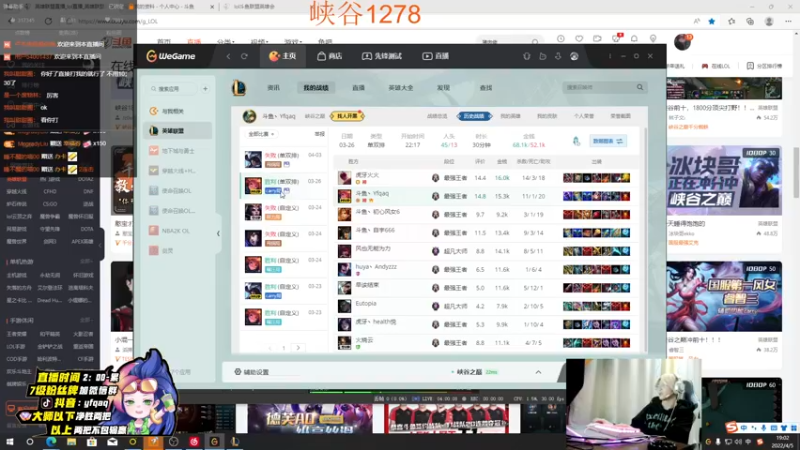The height and width of the screenshot is (450, 800).
Task: Click the summoner profile avatar
Action: [x=249, y=116]
